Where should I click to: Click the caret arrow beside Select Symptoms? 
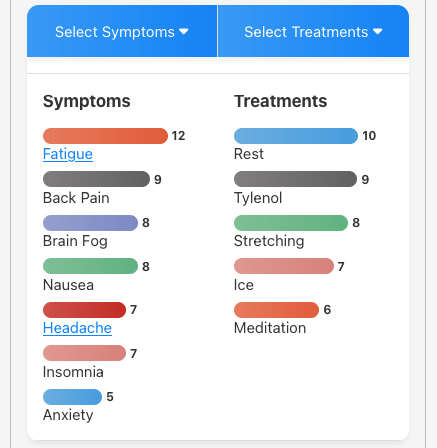(184, 32)
